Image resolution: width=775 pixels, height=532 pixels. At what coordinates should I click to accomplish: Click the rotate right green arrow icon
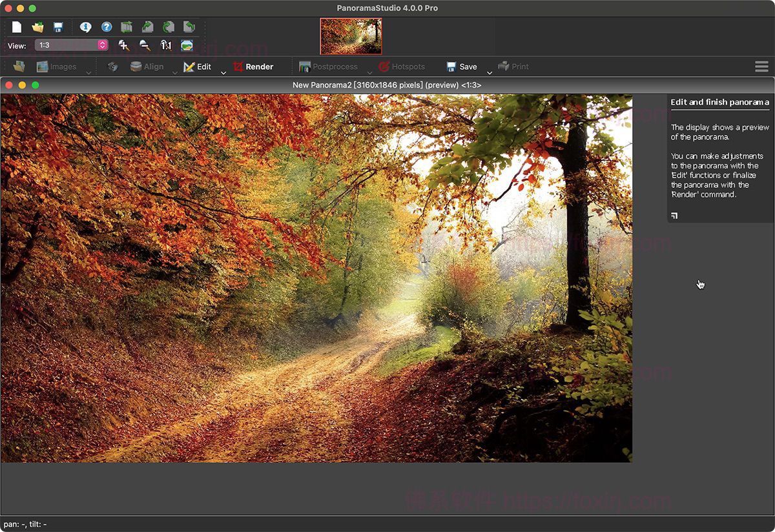coord(168,27)
